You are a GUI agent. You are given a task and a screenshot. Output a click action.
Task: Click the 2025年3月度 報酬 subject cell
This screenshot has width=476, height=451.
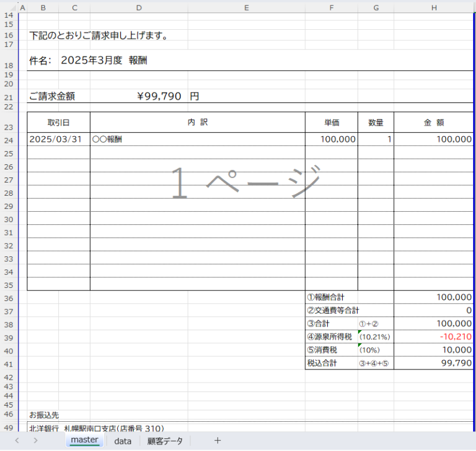point(104,60)
